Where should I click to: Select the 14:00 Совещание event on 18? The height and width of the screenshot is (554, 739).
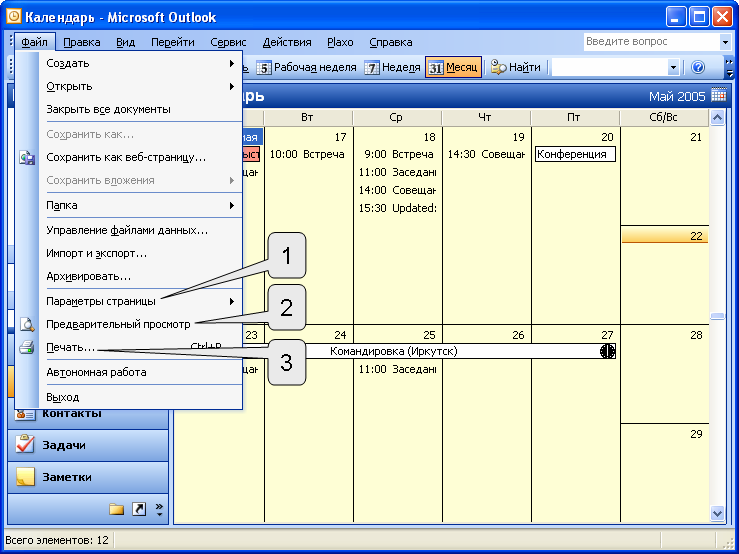click(397, 190)
